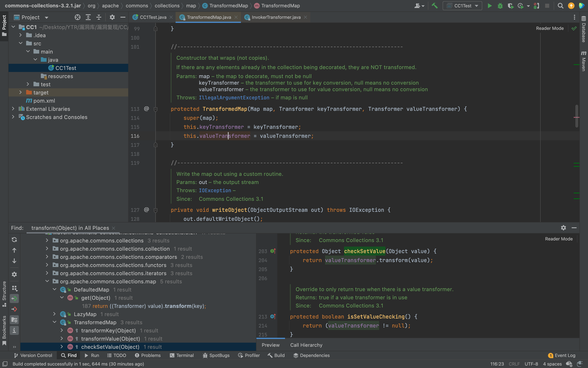Run with coverage icon
Screen dimensions: 588x368
pos(510,6)
